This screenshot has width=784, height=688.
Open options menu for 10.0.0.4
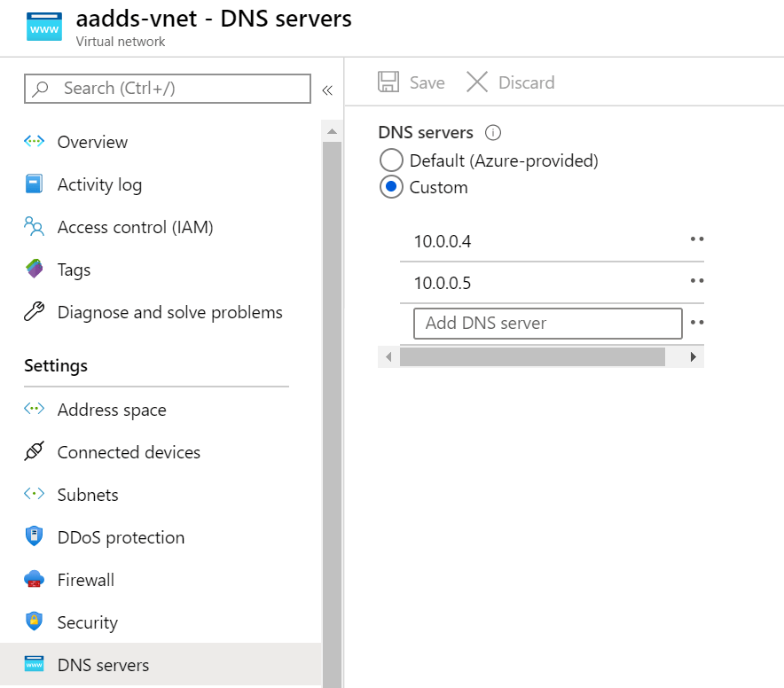point(696,239)
